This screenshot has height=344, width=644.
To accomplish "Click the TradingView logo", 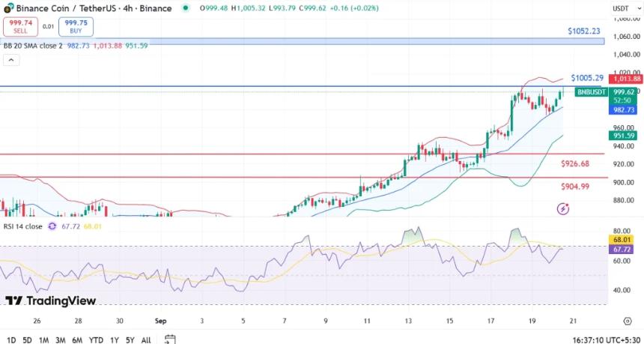I will 50,301.
